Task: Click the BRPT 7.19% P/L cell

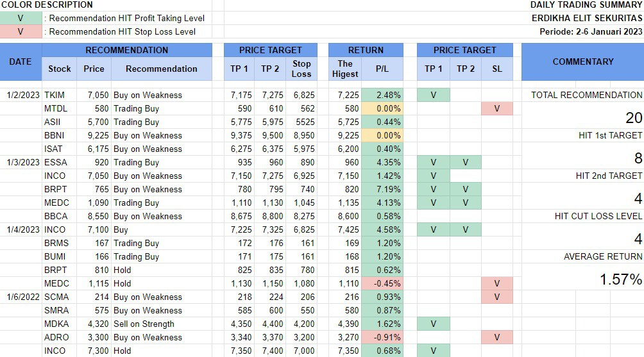Action: (382, 189)
